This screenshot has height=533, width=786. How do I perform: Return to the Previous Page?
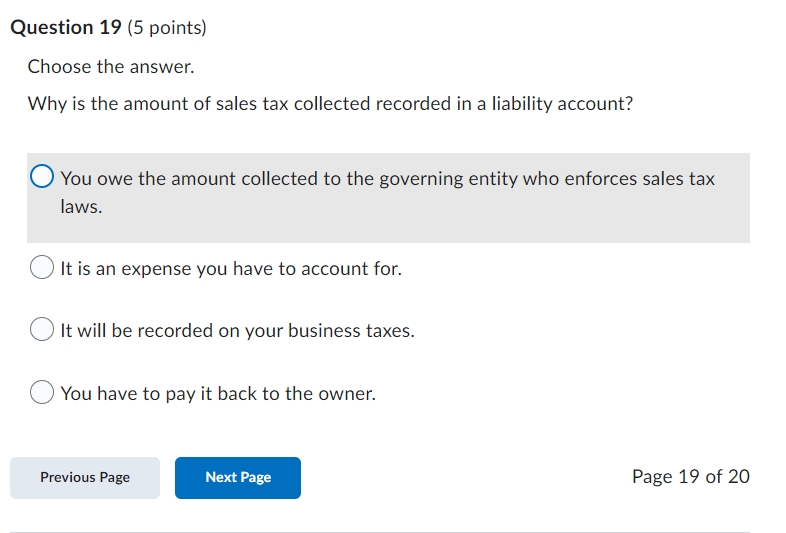click(x=85, y=478)
